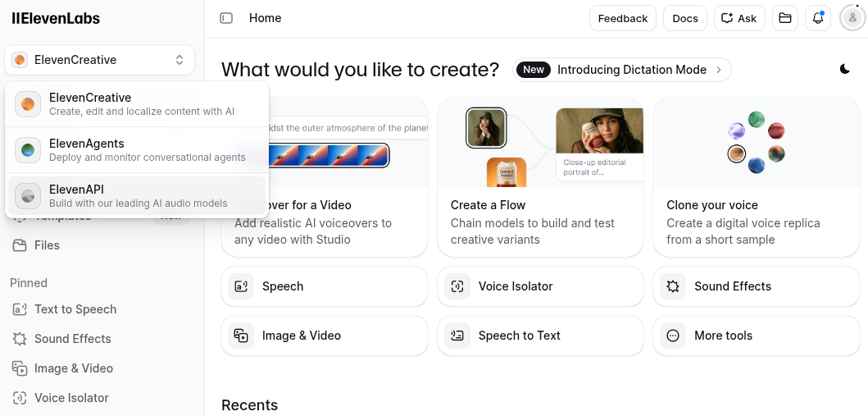Open the Speech to Text tile
The height and width of the screenshot is (416, 868).
pos(540,336)
